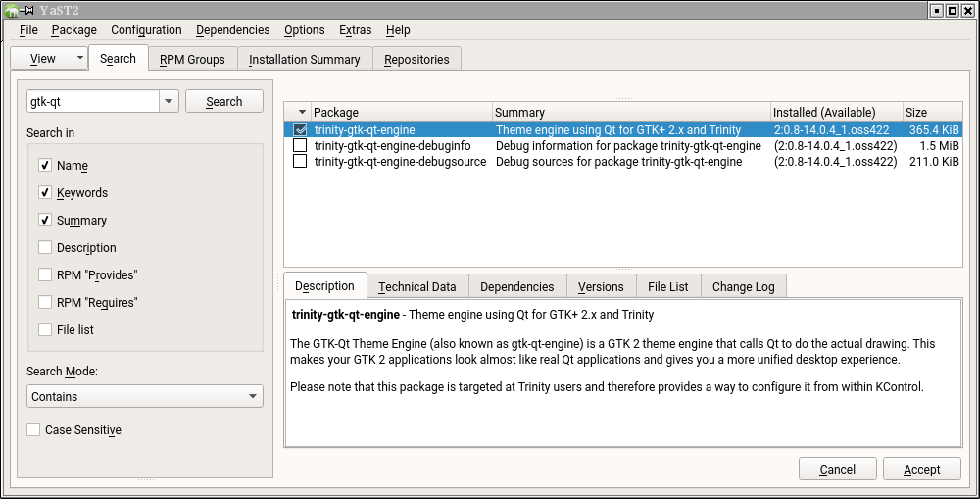Open the Help menu
This screenshot has height=499, width=980.
coord(398,30)
